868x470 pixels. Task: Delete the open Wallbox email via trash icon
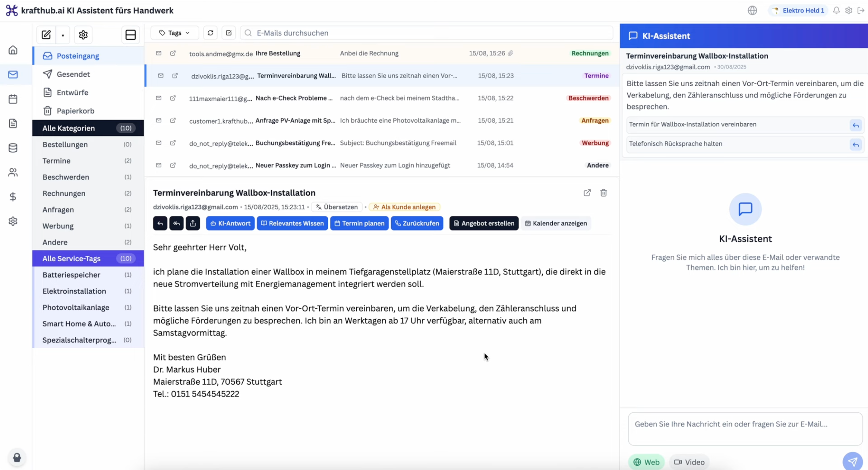(604, 193)
